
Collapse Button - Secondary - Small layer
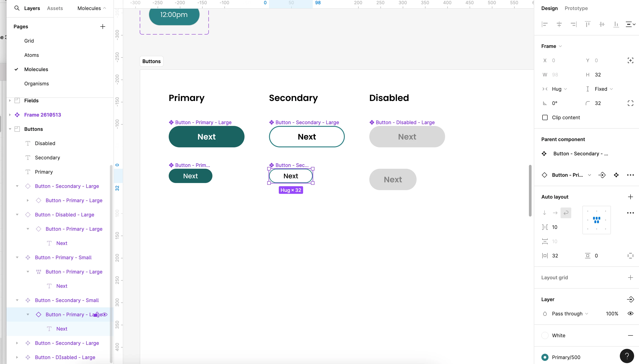click(17, 300)
